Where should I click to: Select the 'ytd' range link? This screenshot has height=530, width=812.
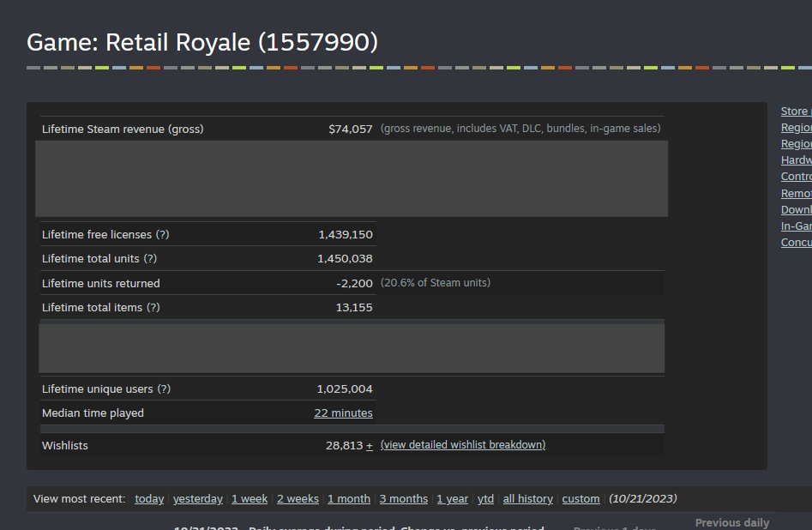(x=485, y=498)
